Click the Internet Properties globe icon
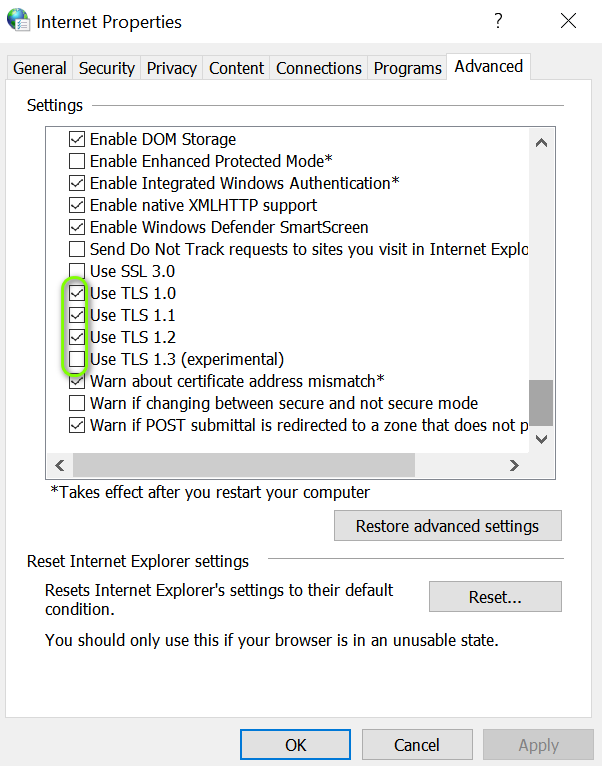 pyautogui.click(x=18, y=21)
